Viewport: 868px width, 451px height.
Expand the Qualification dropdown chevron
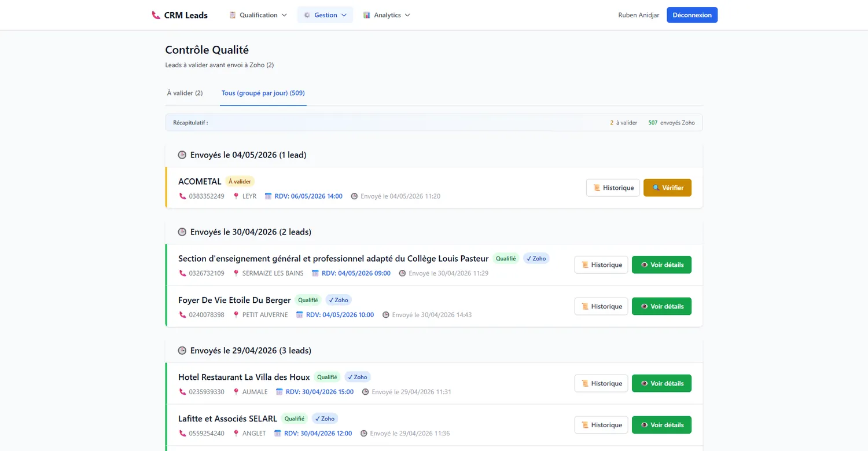pyautogui.click(x=284, y=15)
